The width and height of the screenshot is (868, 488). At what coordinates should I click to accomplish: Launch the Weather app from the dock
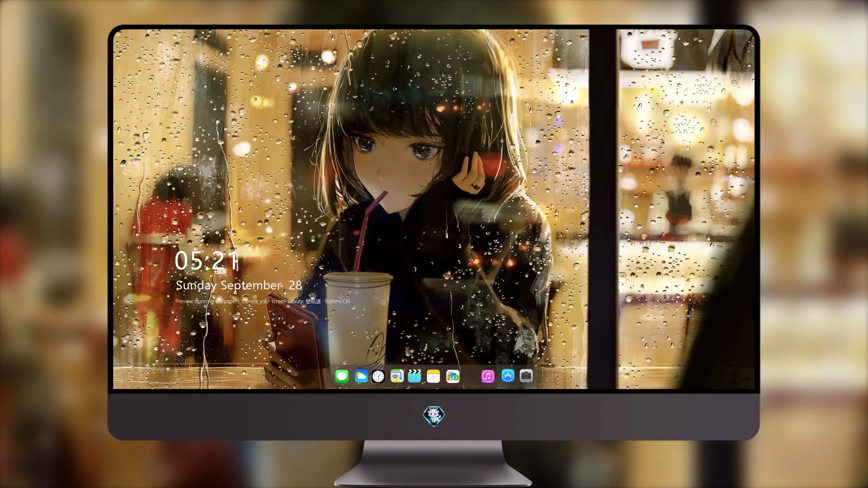point(361,376)
